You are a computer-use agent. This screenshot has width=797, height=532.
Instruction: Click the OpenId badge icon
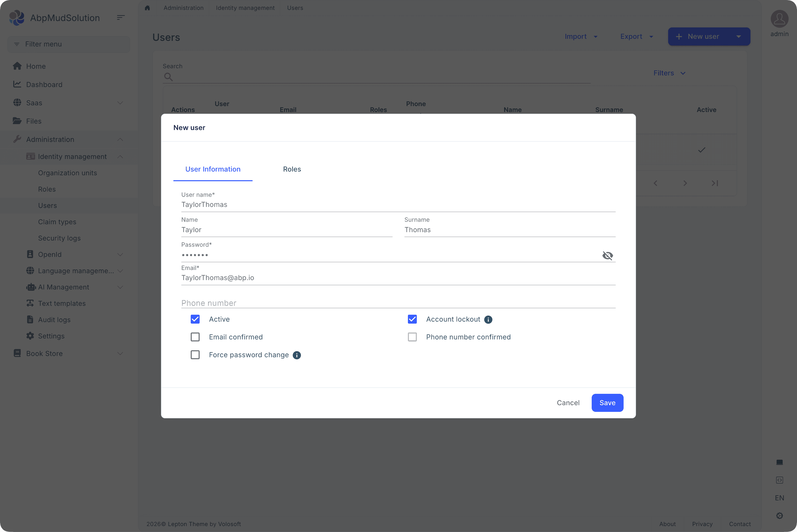pos(30,254)
